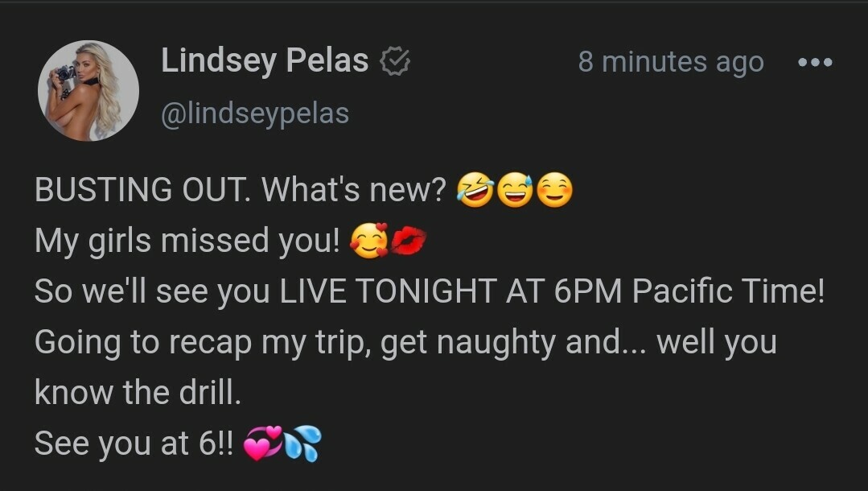Click the verified badge beside the display name
Image resolution: width=868 pixels, height=491 pixels.
(395, 61)
